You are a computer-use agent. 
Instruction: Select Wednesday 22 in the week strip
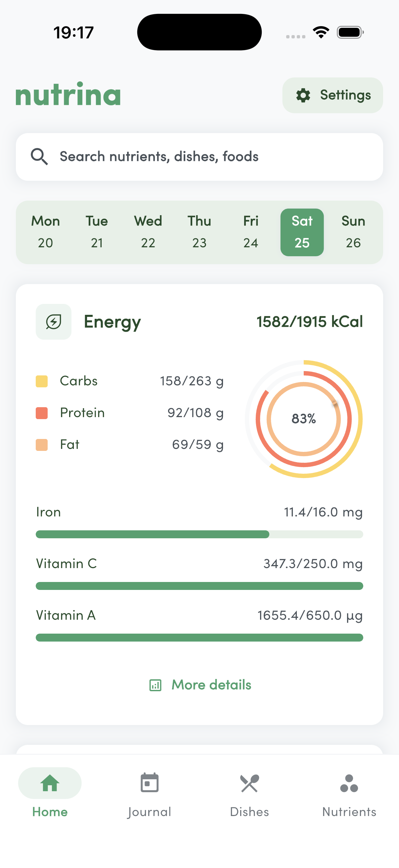(x=148, y=232)
